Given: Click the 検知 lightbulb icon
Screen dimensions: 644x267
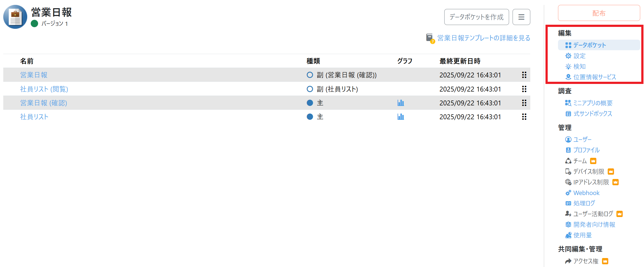Looking at the screenshot, I should point(568,67).
